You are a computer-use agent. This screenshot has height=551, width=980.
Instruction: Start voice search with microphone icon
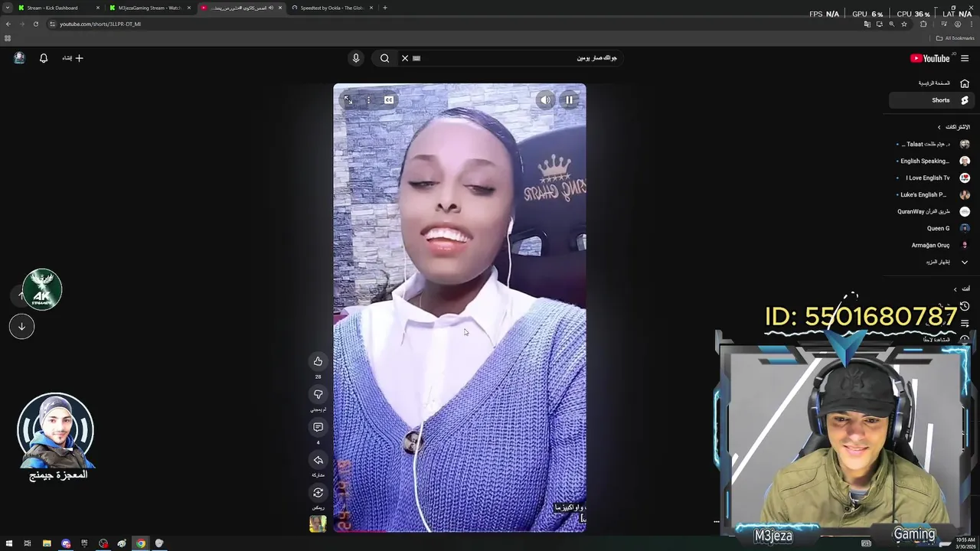click(356, 58)
